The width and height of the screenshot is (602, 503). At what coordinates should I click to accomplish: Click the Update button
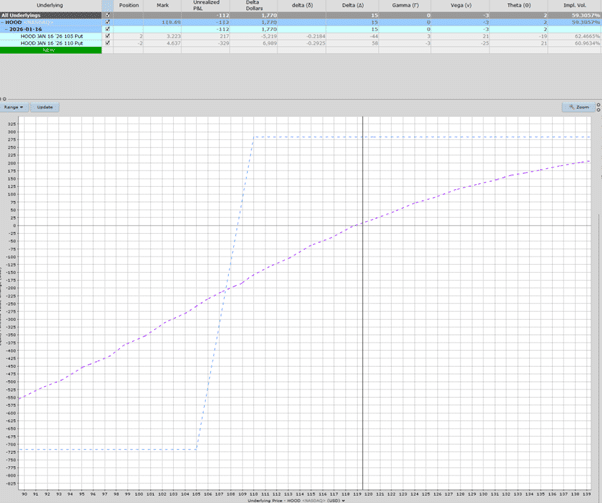pos(45,107)
